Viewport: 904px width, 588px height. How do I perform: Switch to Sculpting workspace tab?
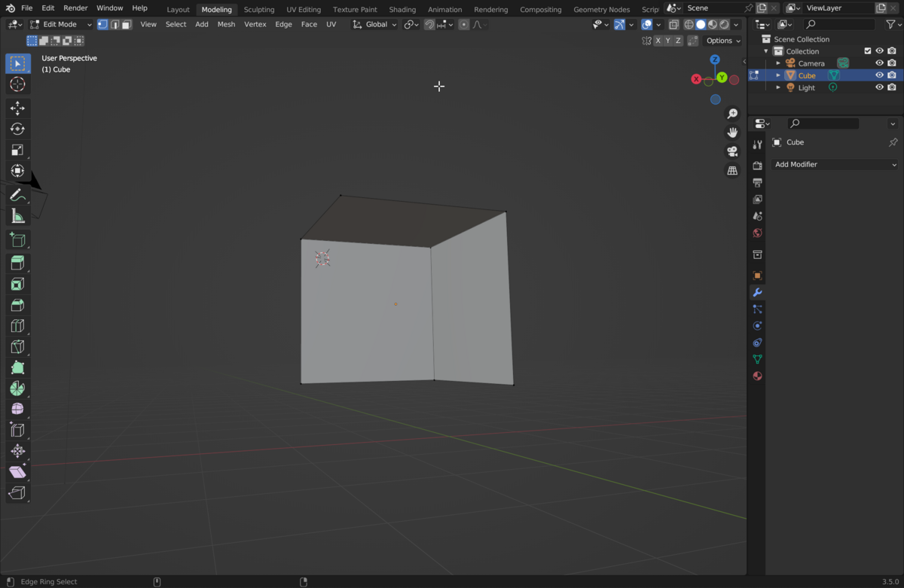258,10
